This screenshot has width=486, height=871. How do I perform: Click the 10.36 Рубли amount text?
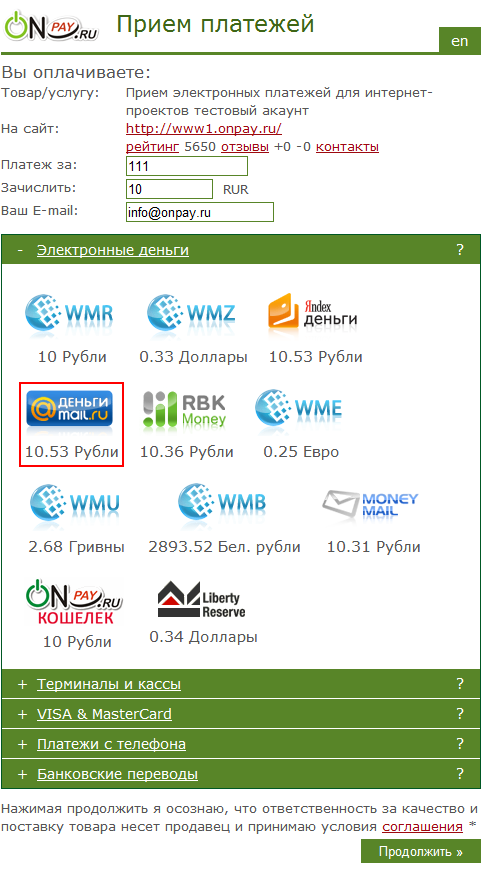coord(187,452)
